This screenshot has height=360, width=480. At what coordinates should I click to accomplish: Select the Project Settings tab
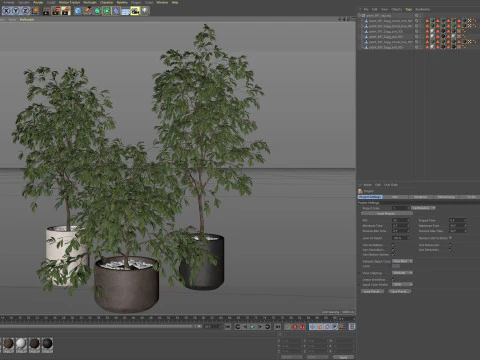370,197
